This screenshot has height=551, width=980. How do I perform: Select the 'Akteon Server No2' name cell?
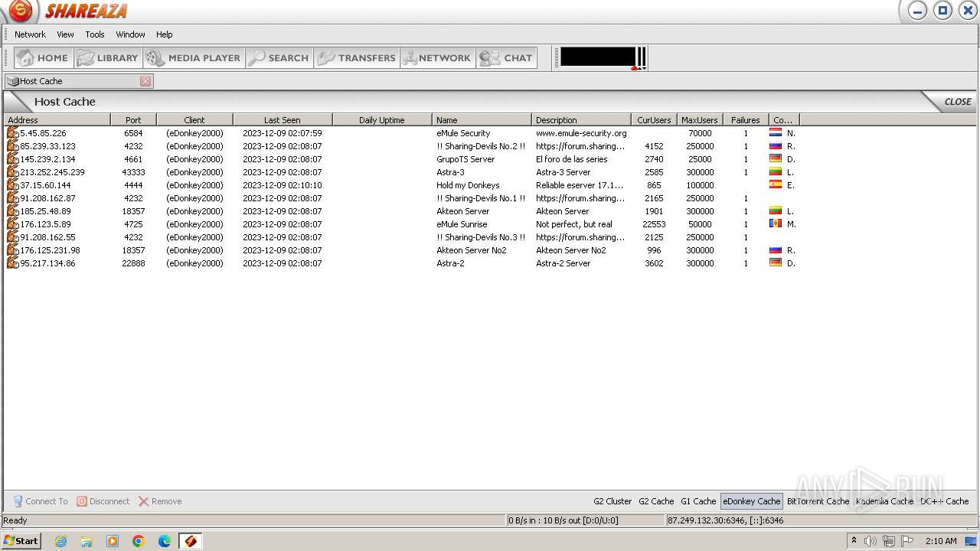pos(472,250)
